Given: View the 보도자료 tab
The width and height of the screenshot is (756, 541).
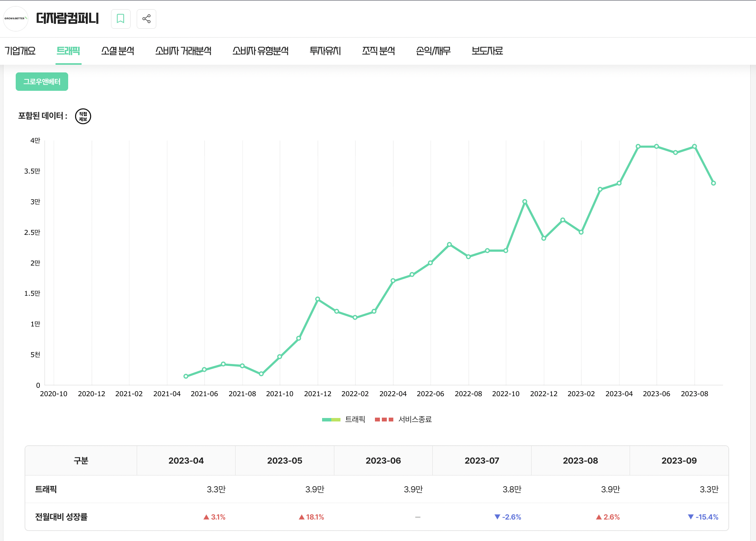Looking at the screenshot, I should (487, 51).
